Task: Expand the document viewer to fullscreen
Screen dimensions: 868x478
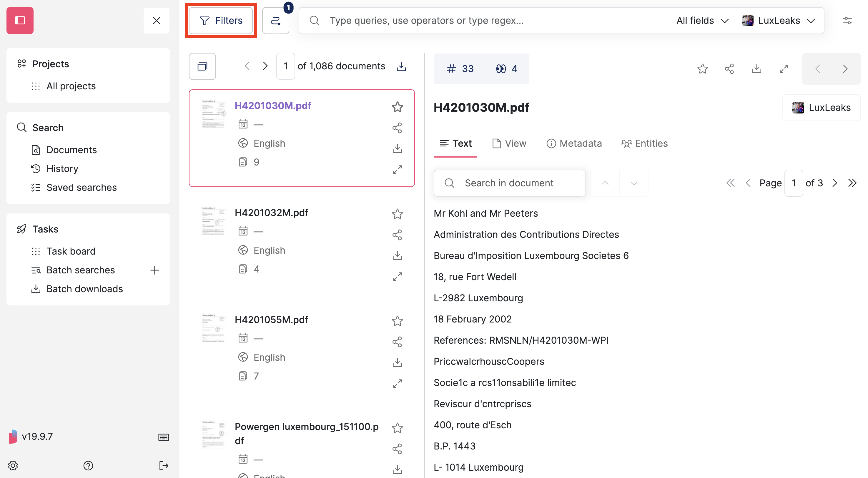Action: tap(784, 69)
